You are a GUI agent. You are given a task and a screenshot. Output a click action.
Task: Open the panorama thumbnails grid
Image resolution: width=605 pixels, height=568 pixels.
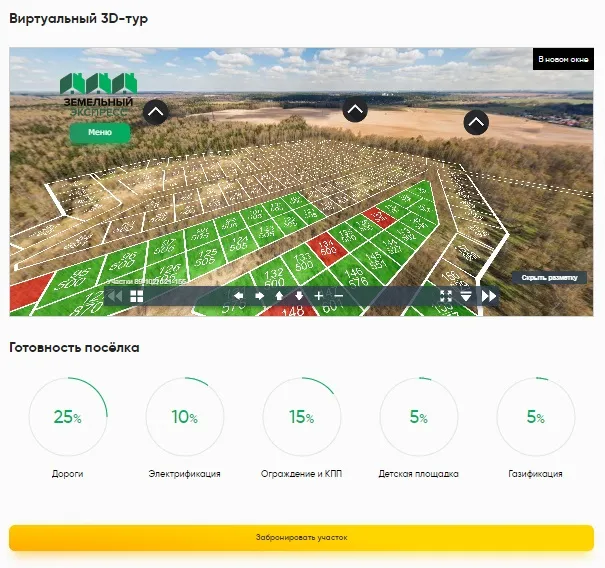(x=137, y=296)
